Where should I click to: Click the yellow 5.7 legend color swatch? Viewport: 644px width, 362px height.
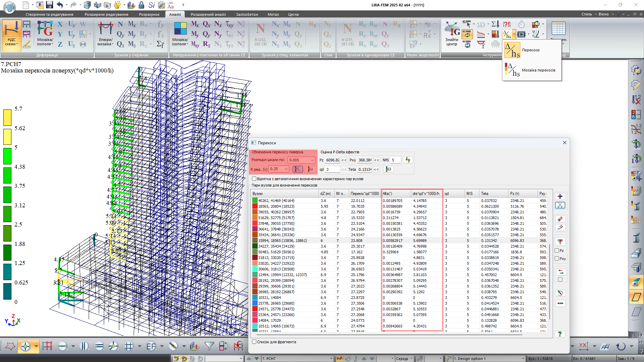pos(7,118)
